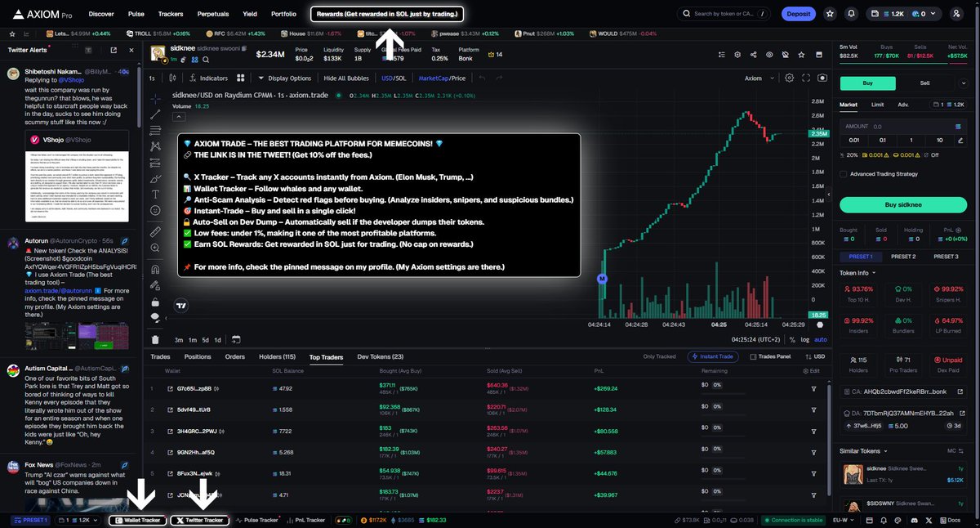The width and height of the screenshot is (980, 528).
Task: Select the Sell tab in trade panel
Action: pyautogui.click(x=924, y=83)
